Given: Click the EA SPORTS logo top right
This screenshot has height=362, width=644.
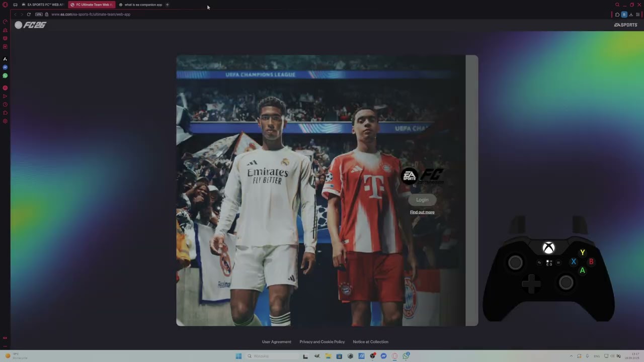Looking at the screenshot, I should 625,25.
